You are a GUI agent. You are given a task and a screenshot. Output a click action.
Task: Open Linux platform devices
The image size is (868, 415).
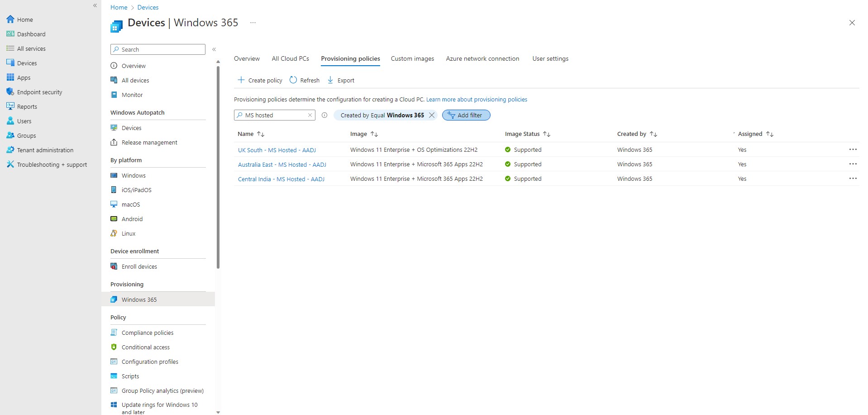pyautogui.click(x=129, y=233)
